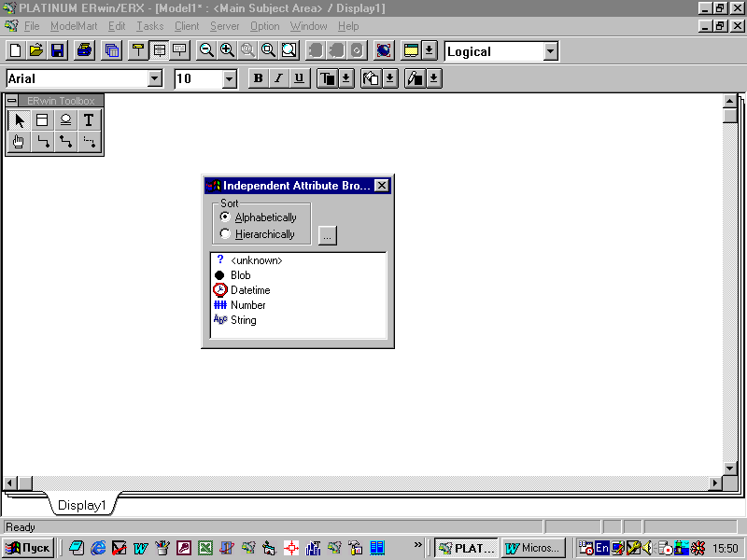The image size is (747, 560).
Task: Select the Blob domain in list
Action: [298, 275]
